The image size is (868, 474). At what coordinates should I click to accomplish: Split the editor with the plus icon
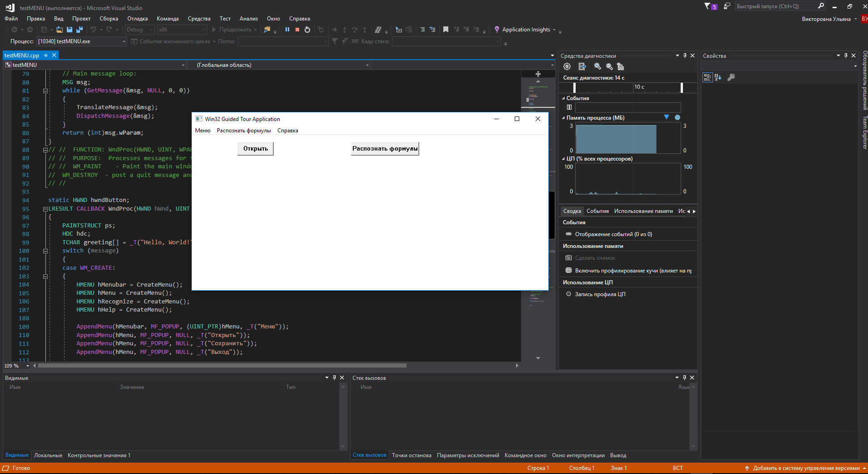pyautogui.click(x=538, y=74)
